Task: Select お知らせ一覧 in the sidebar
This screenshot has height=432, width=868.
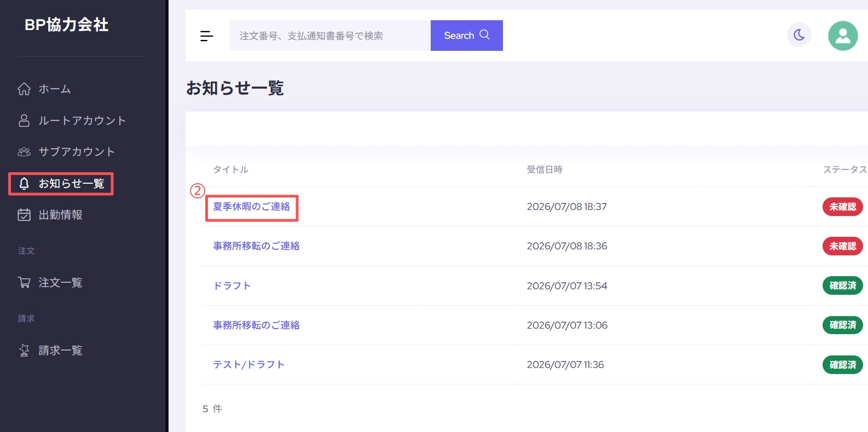Action: 71,184
